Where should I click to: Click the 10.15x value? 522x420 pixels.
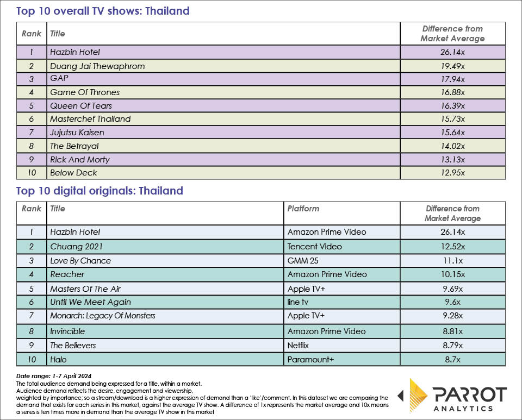[453, 274]
